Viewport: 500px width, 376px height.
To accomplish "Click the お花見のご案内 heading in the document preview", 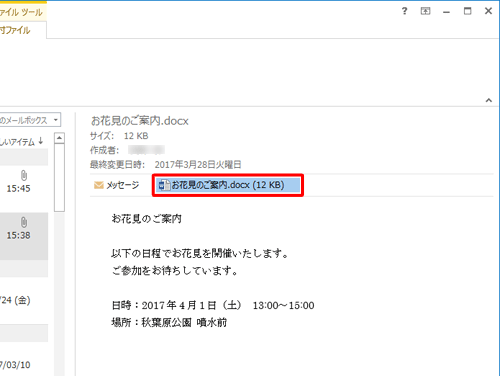I will click(x=146, y=219).
